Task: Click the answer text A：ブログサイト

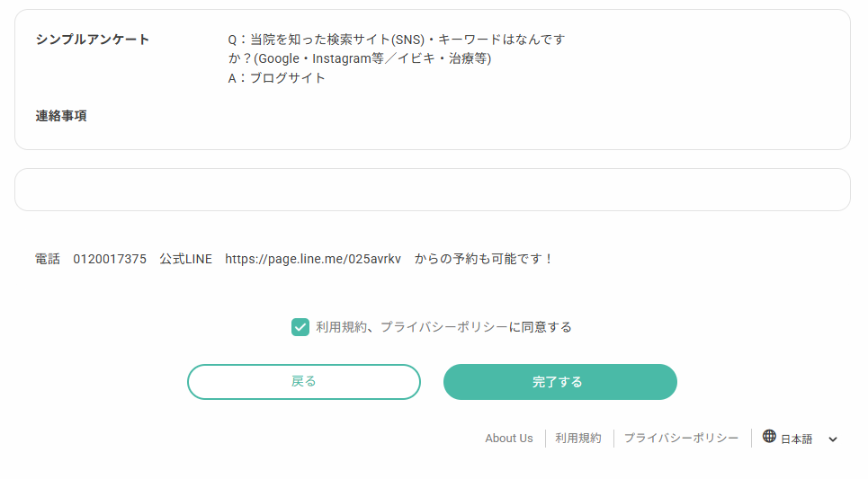Action: click(277, 78)
